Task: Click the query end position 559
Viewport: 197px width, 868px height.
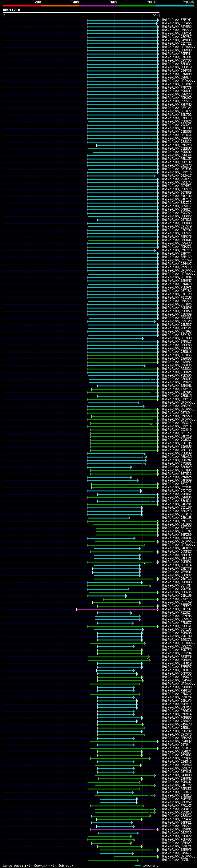Action: coord(155,15)
